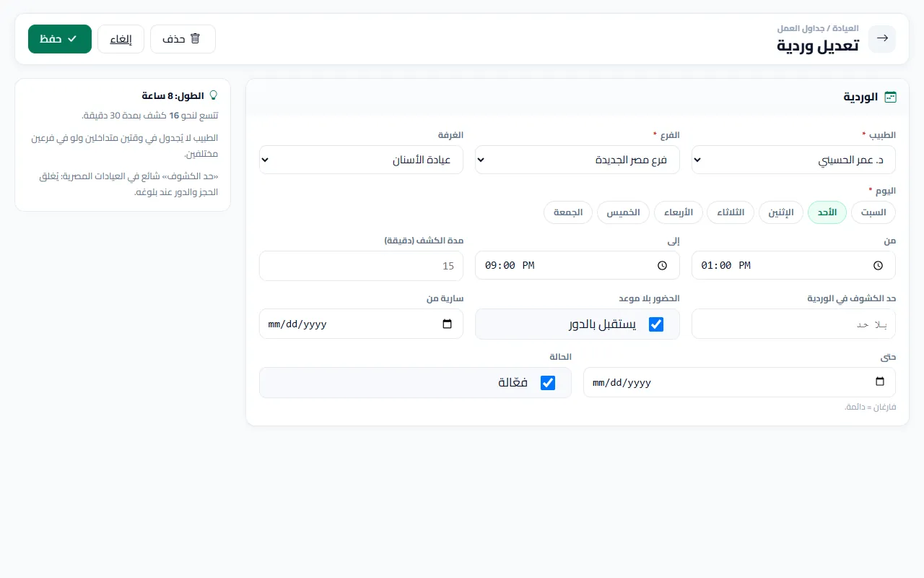
Task: Open calendar picker in حتى date field
Action: (879, 382)
